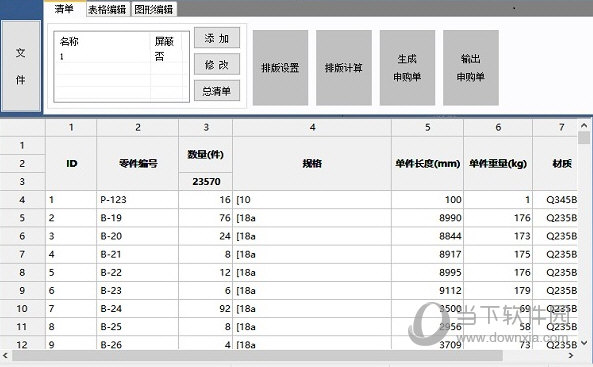Click the 数量(件) header cell

[206, 154]
